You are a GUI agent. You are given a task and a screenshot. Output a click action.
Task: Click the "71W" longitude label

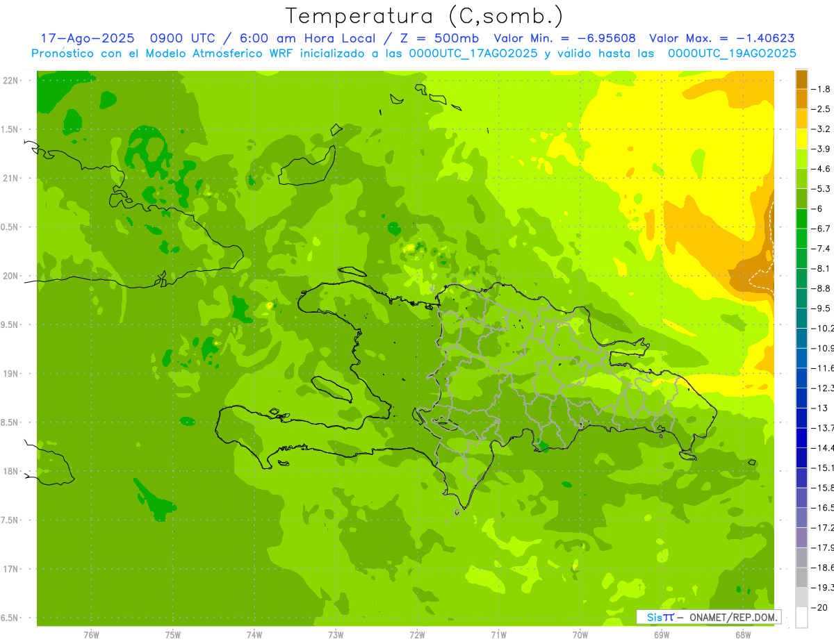coord(498,634)
